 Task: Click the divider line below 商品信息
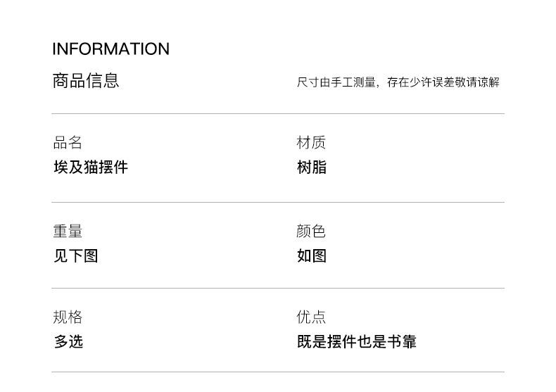tap(277, 113)
